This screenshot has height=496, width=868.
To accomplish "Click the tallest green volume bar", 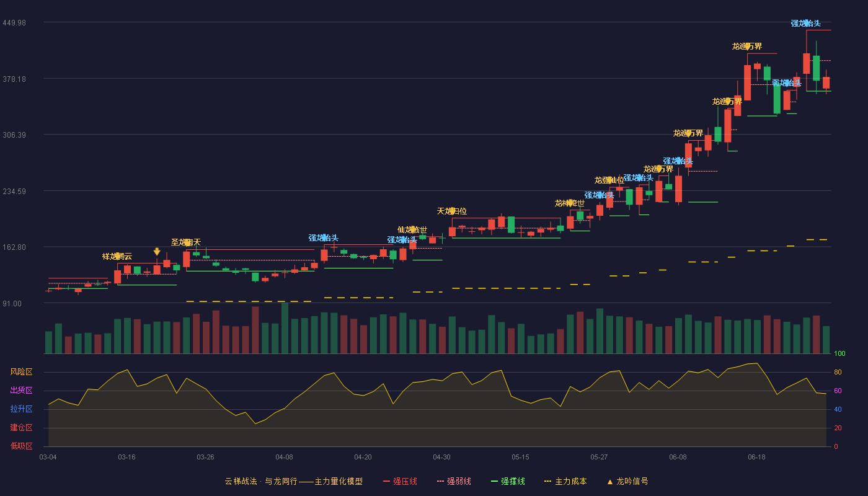I will pos(285,328).
